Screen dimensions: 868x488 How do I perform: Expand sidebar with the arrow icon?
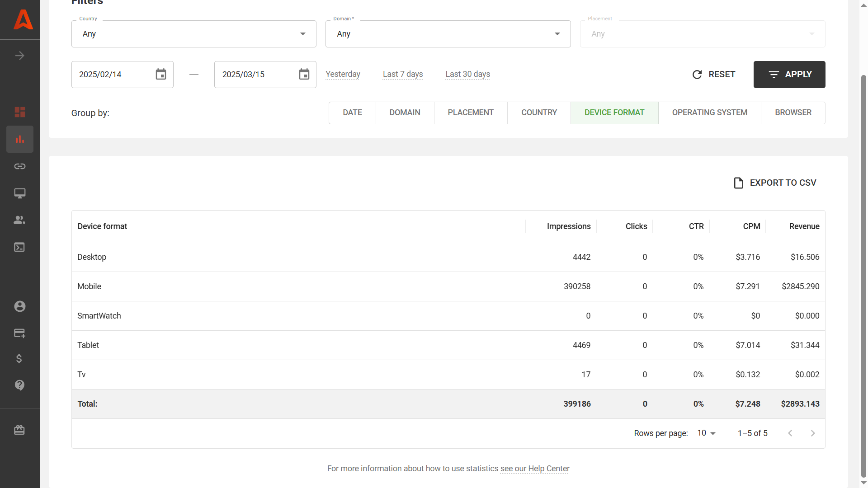[19, 56]
